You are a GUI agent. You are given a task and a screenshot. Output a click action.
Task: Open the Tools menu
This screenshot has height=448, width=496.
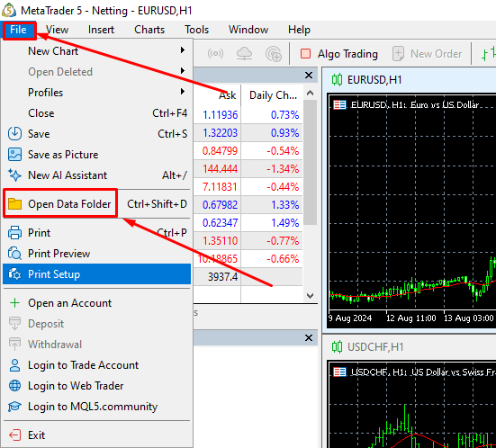pyautogui.click(x=197, y=30)
